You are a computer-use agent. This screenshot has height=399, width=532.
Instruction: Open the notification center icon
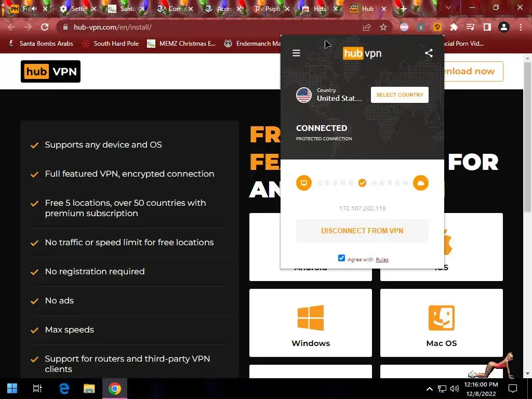(x=513, y=389)
